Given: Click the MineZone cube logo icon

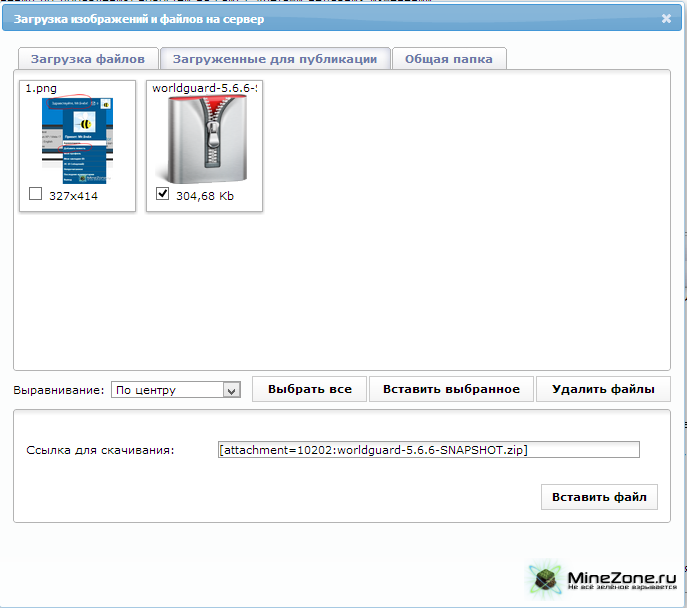Looking at the screenshot, I should (x=546, y=579).
